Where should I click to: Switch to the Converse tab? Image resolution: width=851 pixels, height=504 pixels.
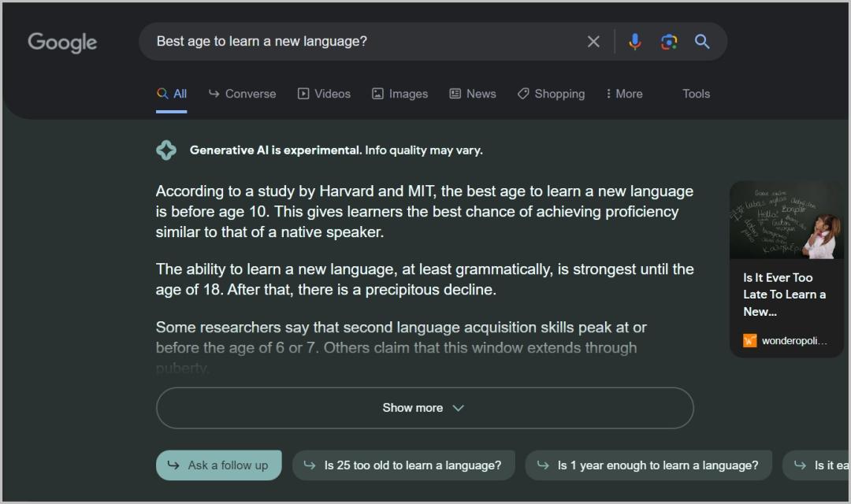[x=242, y=94]
